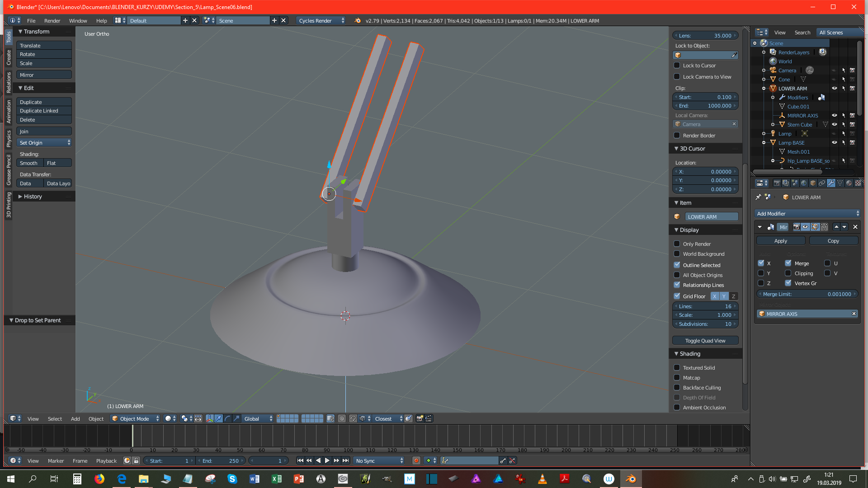The height and width of the screenshot is (488, 868).
Task: Toggle selectability cursor for Camera row
Action: point(844,70)
